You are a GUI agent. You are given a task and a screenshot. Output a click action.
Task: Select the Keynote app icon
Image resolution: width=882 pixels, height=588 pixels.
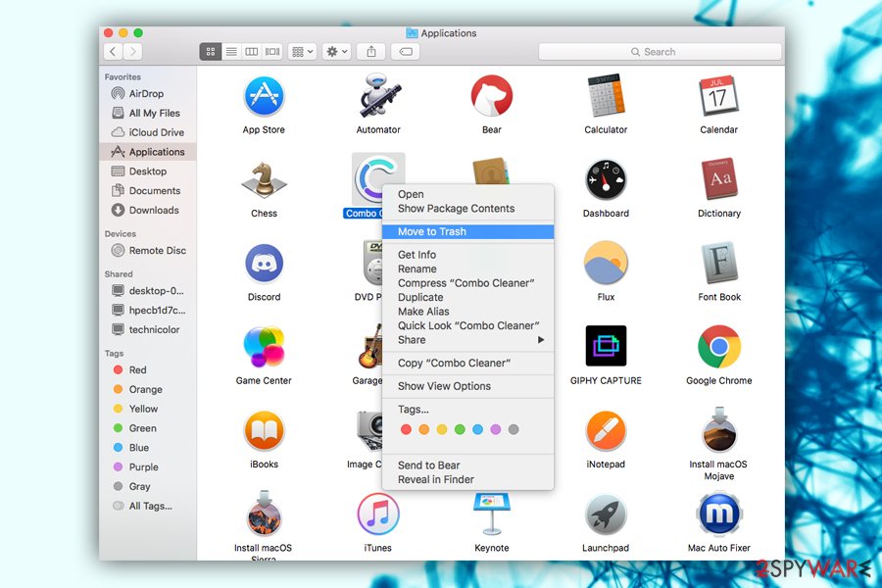(x=492, y=514)
